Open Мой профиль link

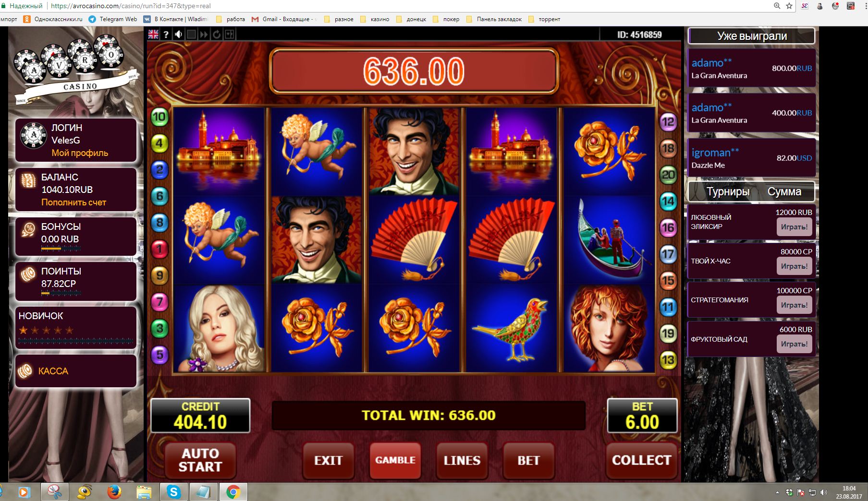(x=80, y=153)
